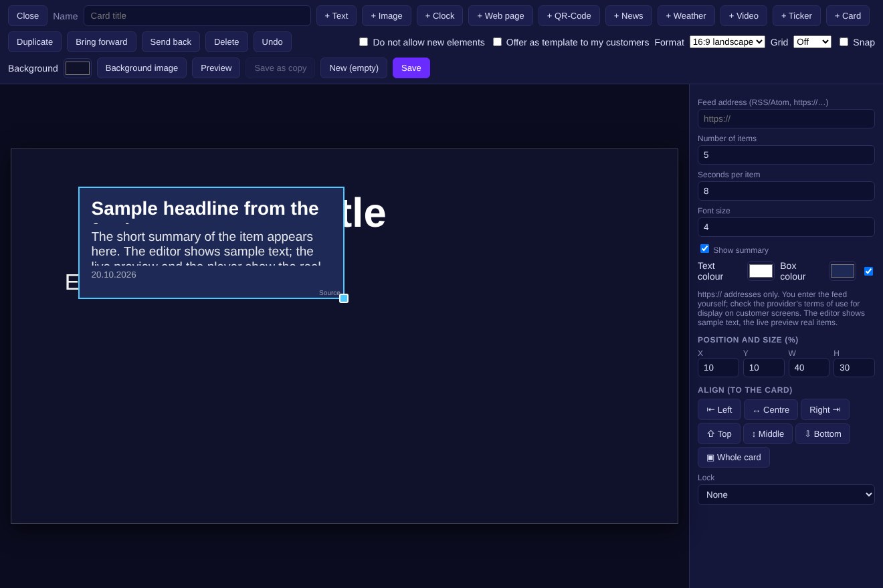Add a Web page element
The width and height of the screenshot is (883, 588).
tap(500, 16)
